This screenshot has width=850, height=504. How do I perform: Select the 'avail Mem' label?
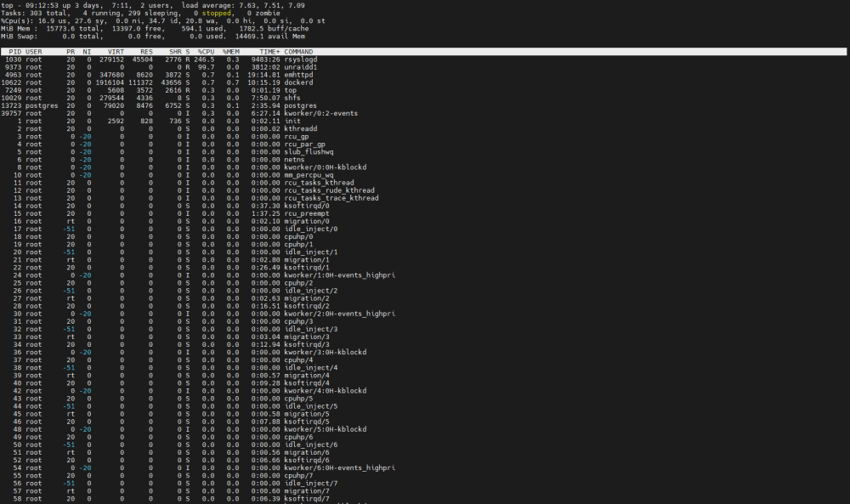click(x=286, y=37)
